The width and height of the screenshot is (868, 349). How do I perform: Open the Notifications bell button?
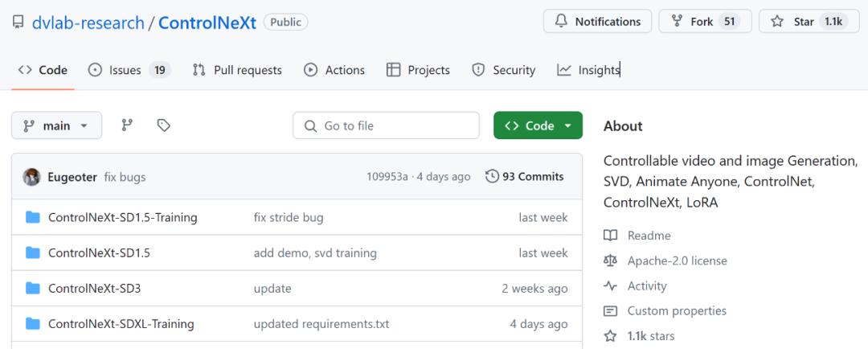598,22
